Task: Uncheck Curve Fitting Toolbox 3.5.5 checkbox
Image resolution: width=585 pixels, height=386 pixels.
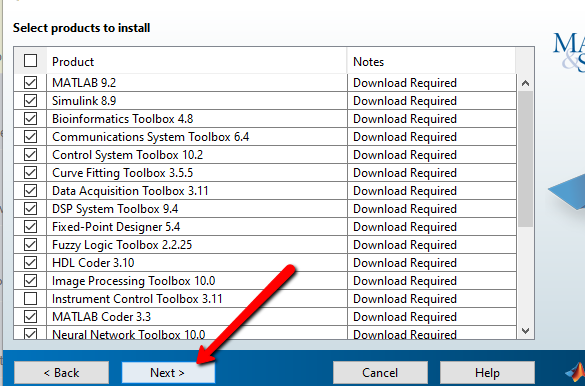Action: [x=30, y=173]
